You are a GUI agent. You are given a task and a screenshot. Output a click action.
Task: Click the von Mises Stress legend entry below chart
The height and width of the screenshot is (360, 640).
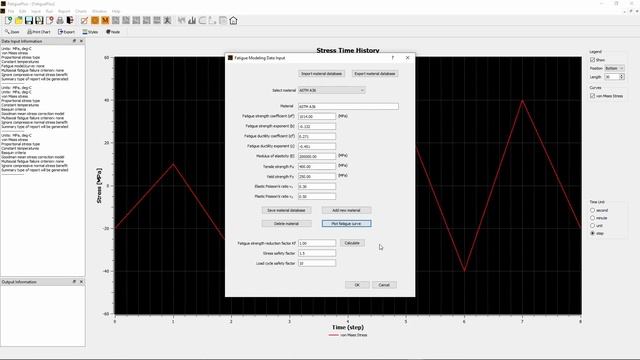tap(348, 335)
